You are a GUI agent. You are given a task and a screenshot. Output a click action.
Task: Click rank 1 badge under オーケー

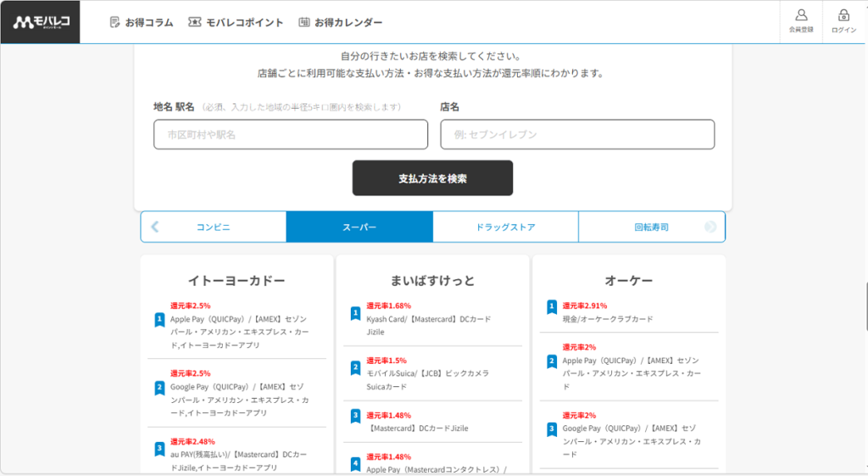tap(551, 306)
